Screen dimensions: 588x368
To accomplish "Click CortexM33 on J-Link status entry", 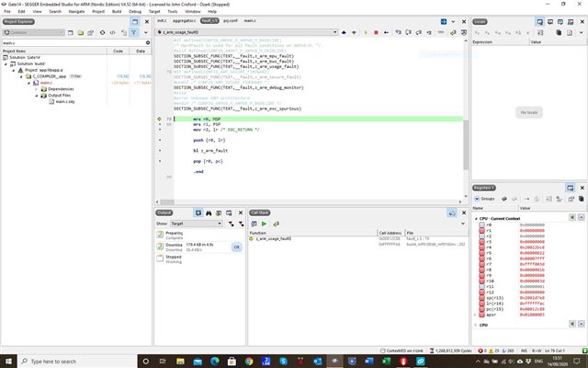I will click(401, 351).
